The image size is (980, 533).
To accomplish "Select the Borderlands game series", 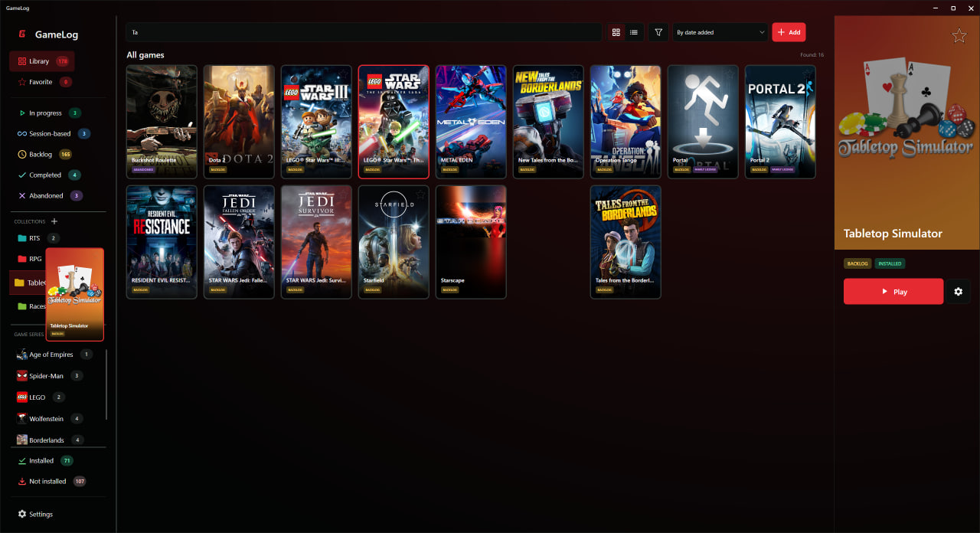I will click(51, 440).
